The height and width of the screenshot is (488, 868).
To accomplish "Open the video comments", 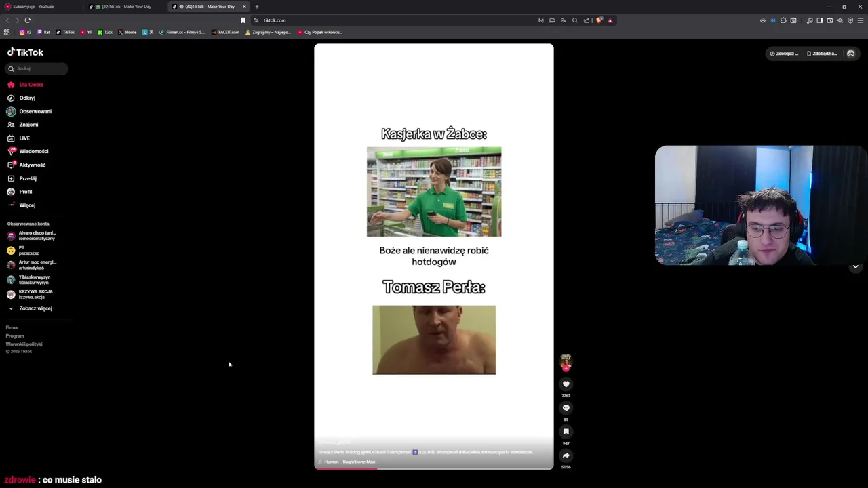I will coord(566,408).
